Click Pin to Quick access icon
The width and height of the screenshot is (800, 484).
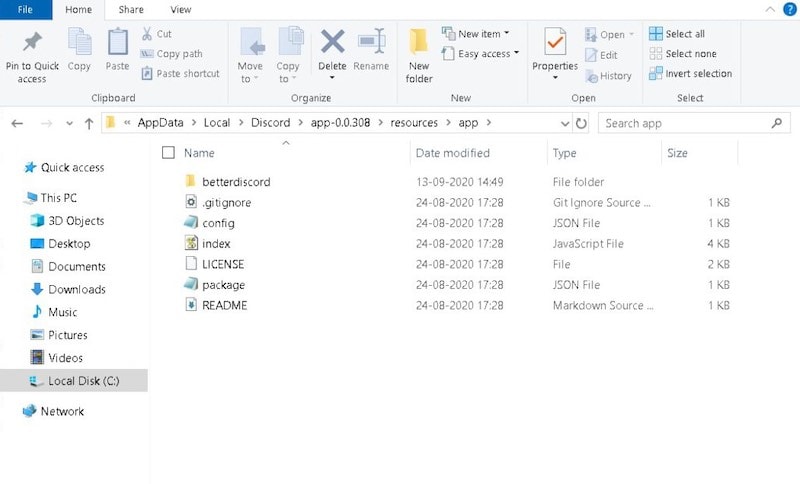(x=32, y=42)
